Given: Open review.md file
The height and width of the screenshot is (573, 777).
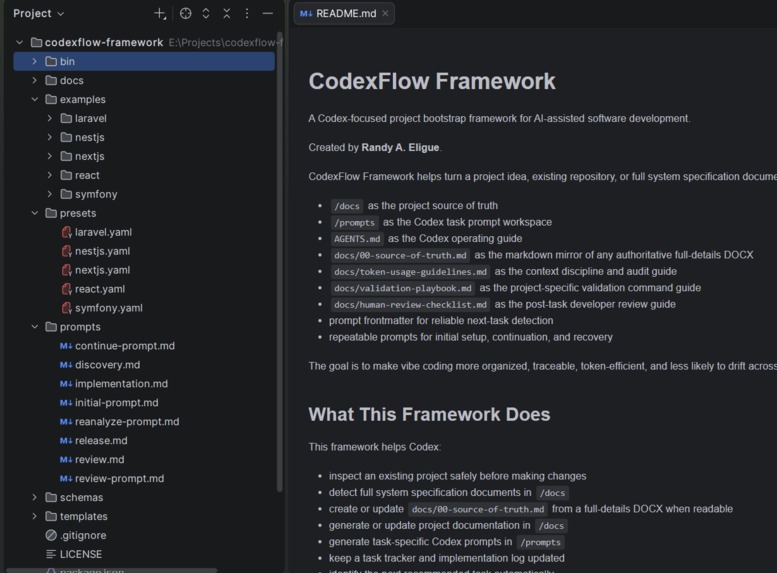Looking at the screenshot, I should tap(100, 459).
